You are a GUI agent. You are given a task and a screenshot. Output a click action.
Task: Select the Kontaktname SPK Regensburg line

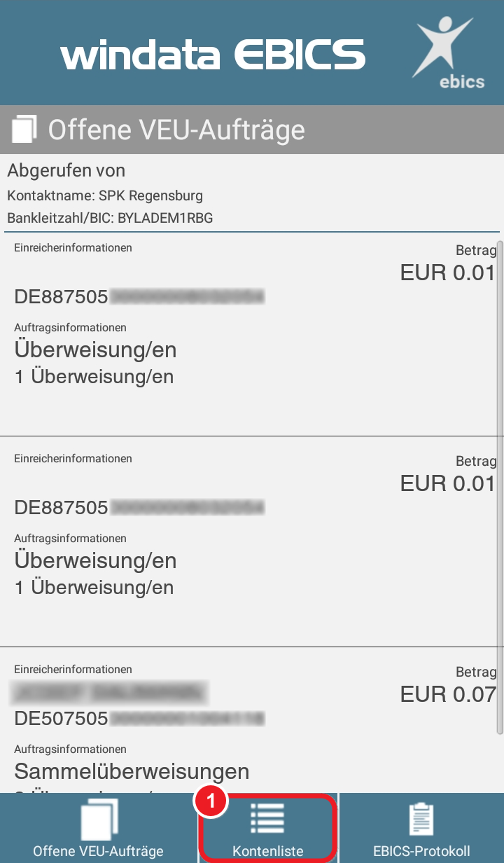click(105, 195)
